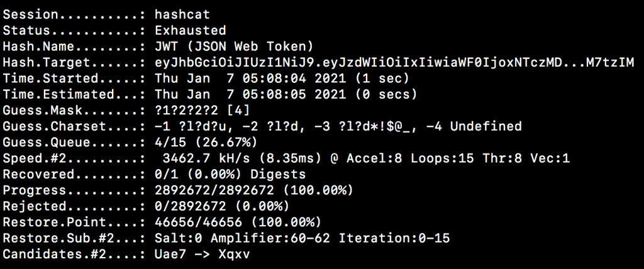Click the JWT (JSON Web Token) hash name

(234, 47)
